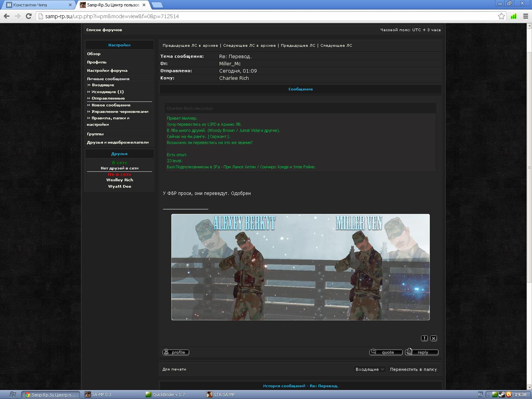Go to Предыдущее ЛС в архиве

pos(190,45)
